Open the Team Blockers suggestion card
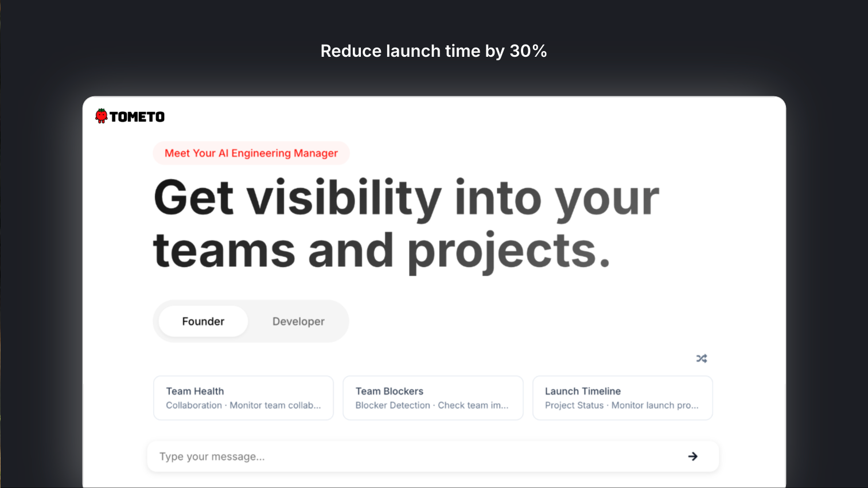Screen dimensions: 868x488 pyautogui.click(x=433, y=398)
